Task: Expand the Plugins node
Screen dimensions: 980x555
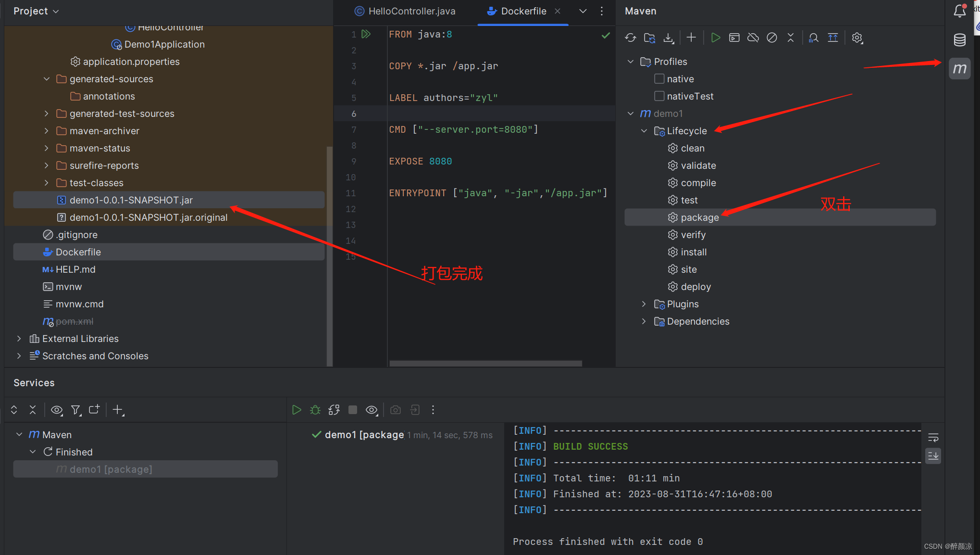Action: (644, 304)
